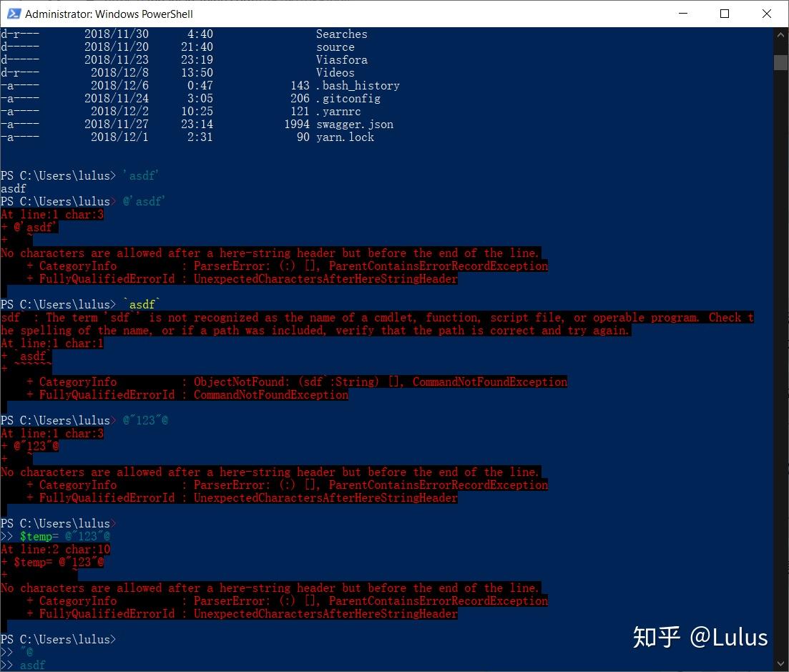Image resolution: width=789 pixels, height=672 pixels.
Task: Click the Searches directory name
Action: click(x=341, y=34)
